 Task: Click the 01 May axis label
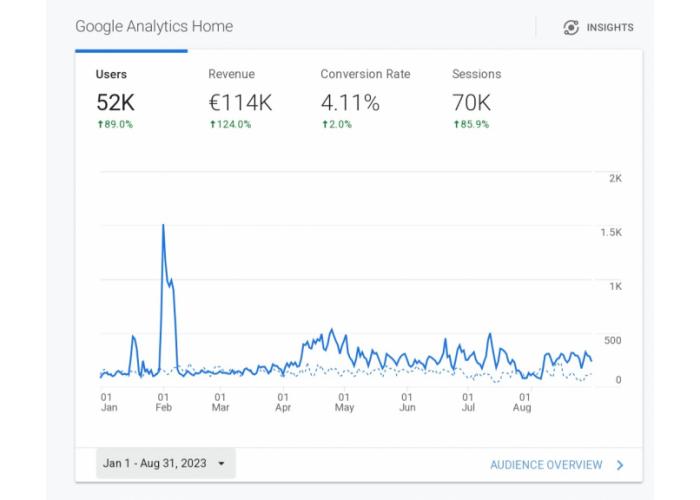pos(344,402)
